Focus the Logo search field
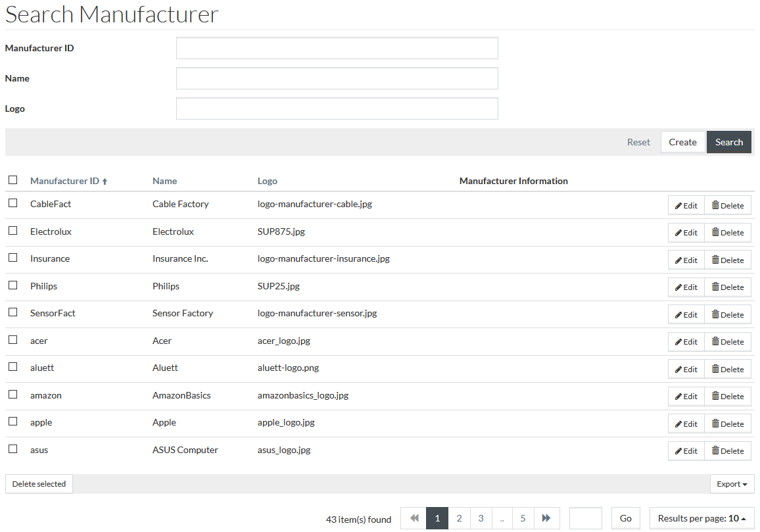Screen dimensions: 760x532 (337, 109)
